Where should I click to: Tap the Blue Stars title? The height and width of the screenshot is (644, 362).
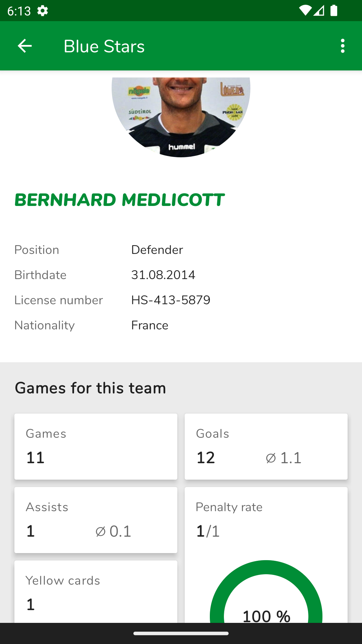click(x=104, y=46)
